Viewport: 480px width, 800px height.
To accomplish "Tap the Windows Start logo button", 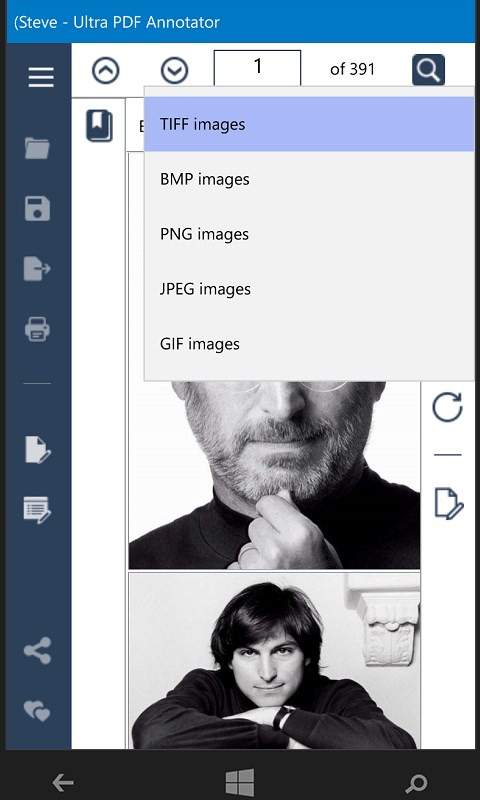I will click(x=240, y=782).
